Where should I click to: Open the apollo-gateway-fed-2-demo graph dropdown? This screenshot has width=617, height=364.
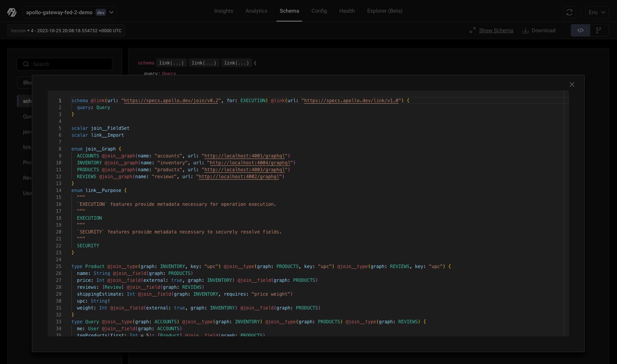69,12
